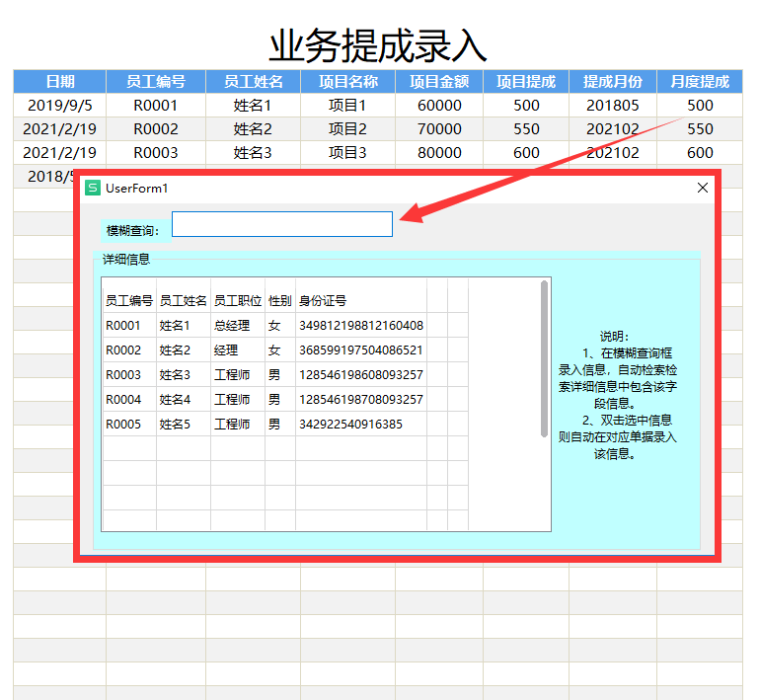Click the 业务提成录入 title
Screen dimensions: 760x700
(378, 46)
